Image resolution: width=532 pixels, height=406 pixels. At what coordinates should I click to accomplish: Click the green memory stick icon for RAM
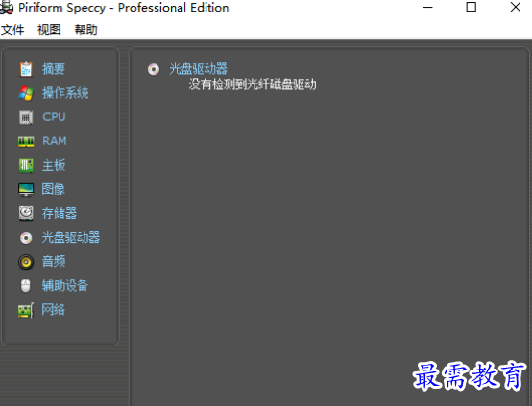[x=26, y=141]
